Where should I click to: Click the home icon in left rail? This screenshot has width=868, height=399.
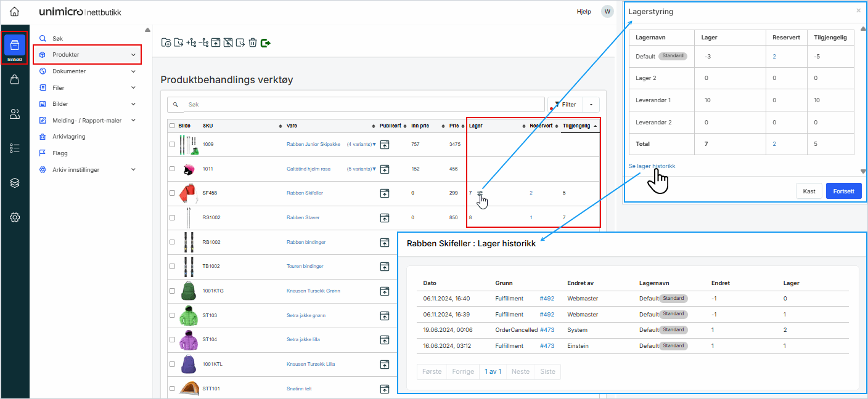point(15,12)
